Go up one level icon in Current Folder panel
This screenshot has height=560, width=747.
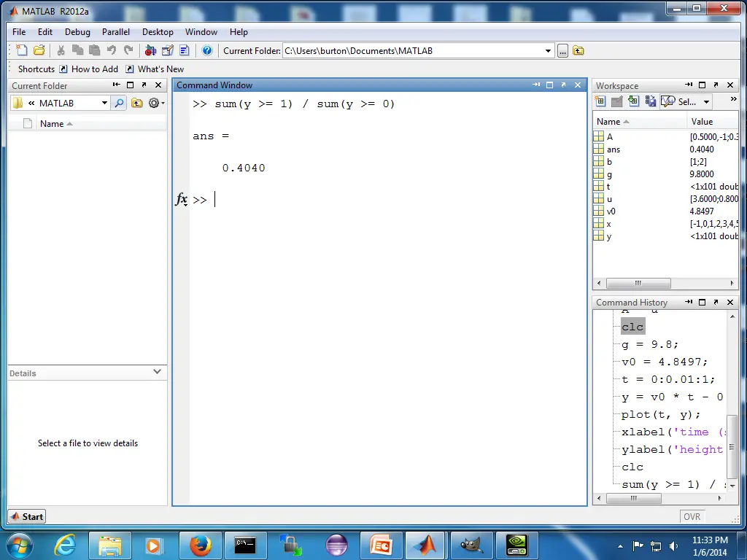(136, 103)
